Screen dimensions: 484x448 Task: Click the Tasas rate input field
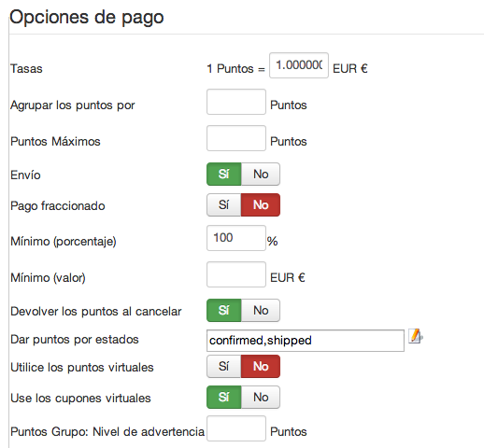coord(299,65)
